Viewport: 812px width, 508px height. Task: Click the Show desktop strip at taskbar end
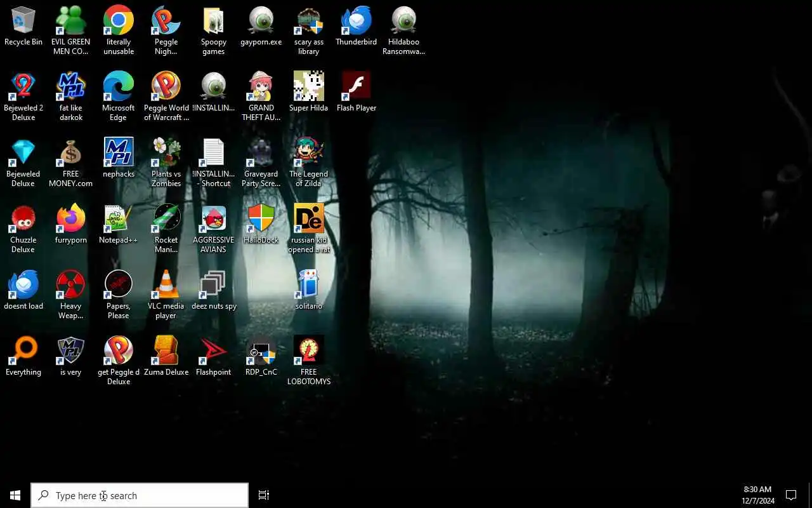[810, 495]
